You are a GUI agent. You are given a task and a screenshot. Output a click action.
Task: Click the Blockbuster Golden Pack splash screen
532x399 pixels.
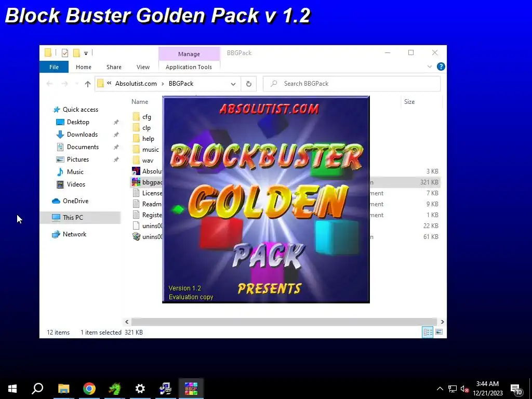click(x=266, y=200)
